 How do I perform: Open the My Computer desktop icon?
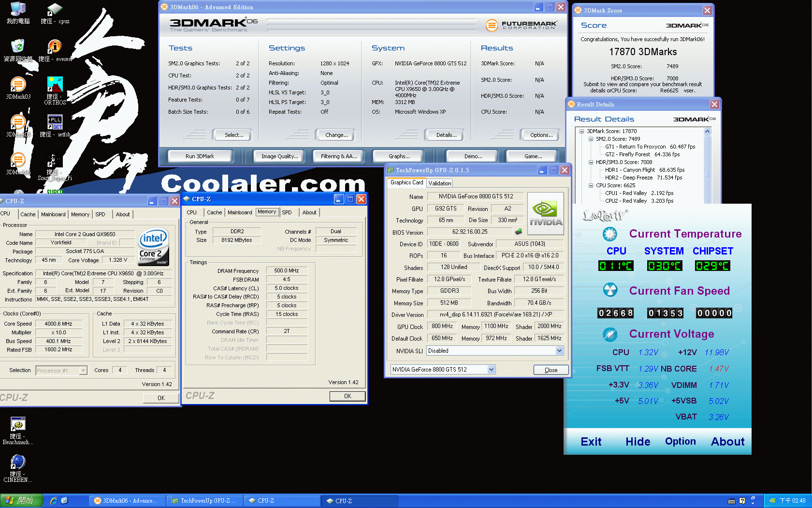[x=18, y=13]
